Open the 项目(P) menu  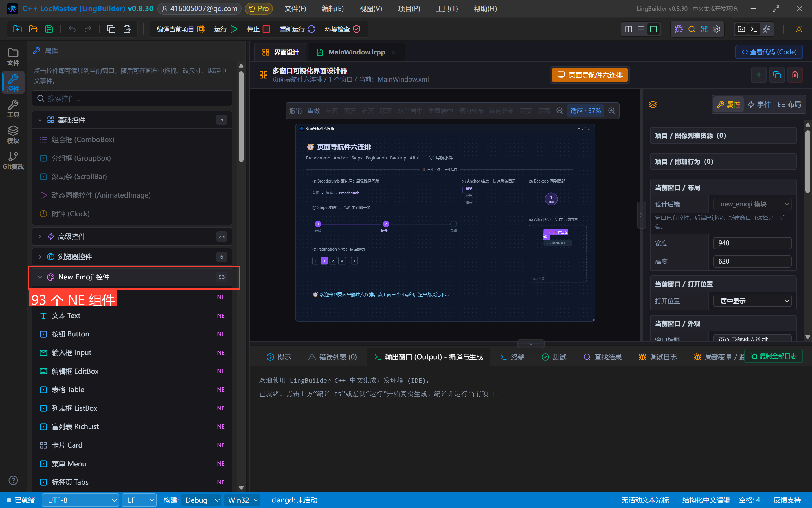pyautogui.click(x=409, y=9)
